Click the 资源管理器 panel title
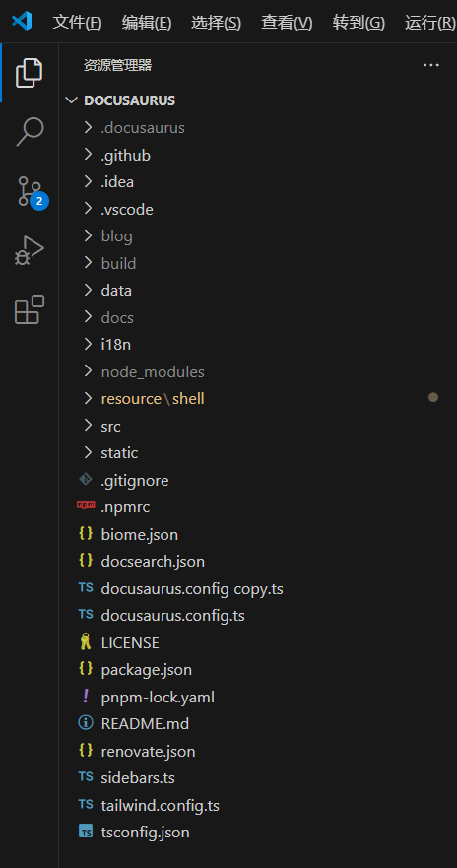Screen dimensions: 457x868 pyautogui.click(x=117, y=65)
